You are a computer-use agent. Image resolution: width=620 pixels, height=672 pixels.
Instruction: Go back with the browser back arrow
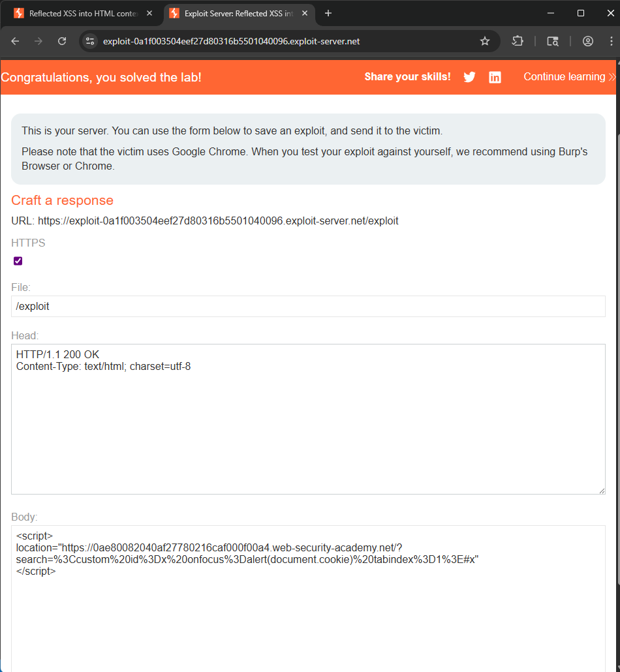(16, 41)
